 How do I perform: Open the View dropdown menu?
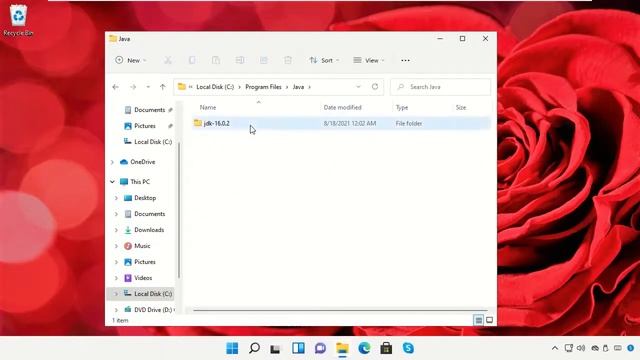pyautogui.click(x=369, y=60)
